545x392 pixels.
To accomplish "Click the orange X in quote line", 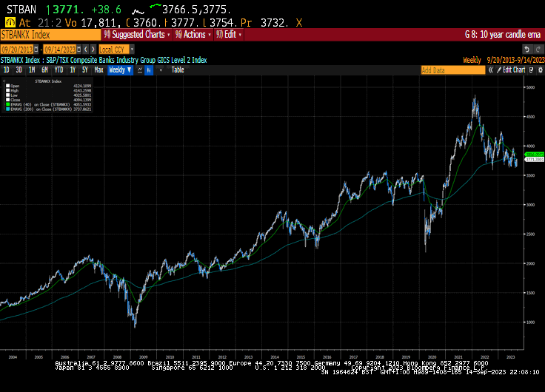I will tap(299, 23).
